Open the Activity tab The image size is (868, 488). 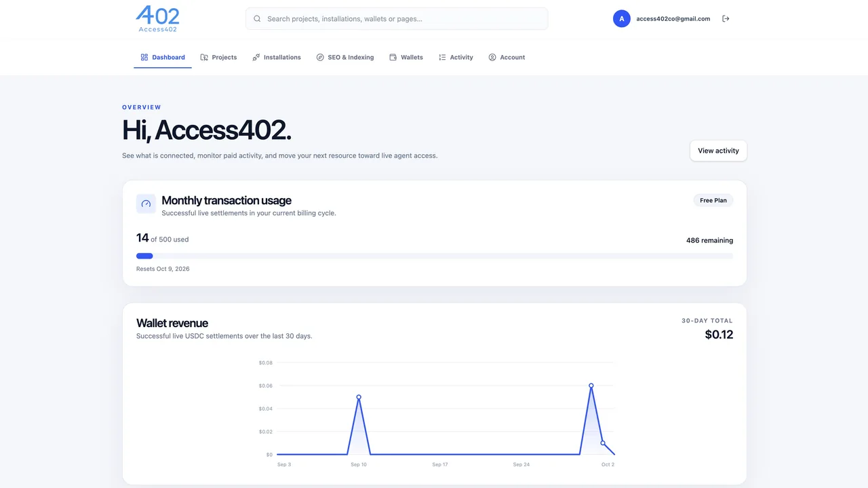pyautogui.click(x=456, y=58)
